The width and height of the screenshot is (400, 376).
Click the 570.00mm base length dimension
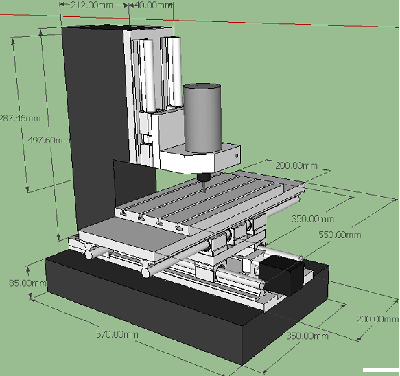coord(117,334)
